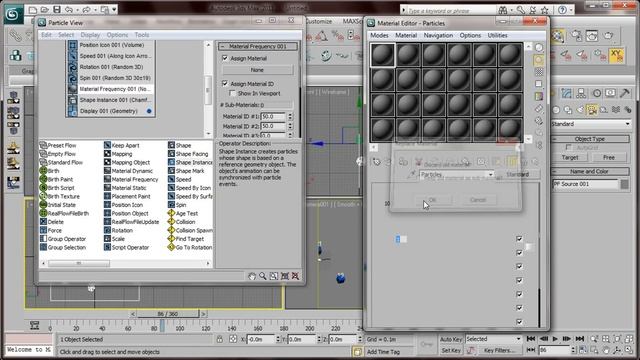Select the Keep Apart operator

point(122,145)
